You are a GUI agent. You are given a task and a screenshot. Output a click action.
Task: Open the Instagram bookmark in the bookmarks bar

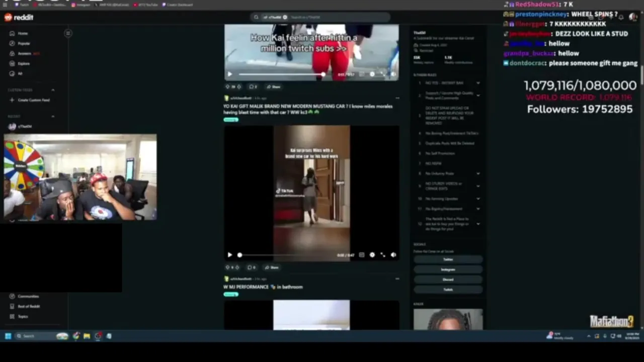click(81, 5)
